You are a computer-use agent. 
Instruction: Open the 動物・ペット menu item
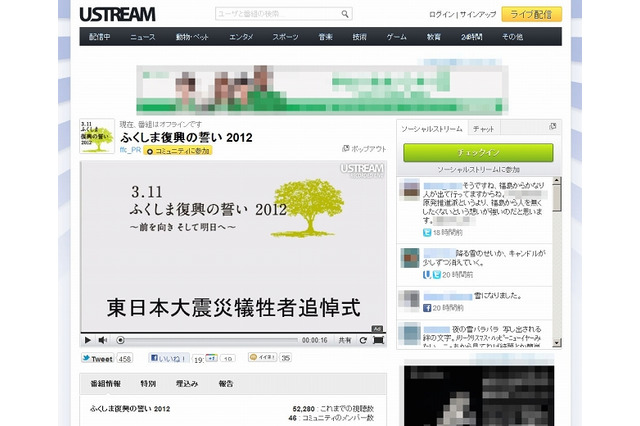pos(192,37)
